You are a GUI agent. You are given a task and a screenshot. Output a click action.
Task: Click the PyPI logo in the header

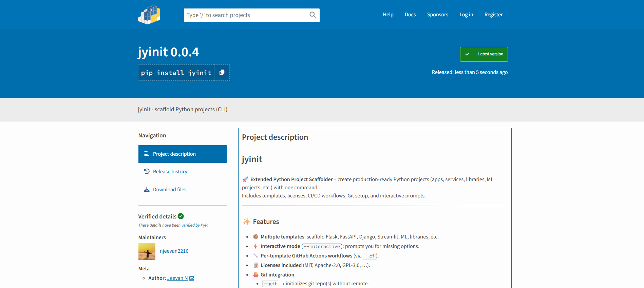(149, 15)
